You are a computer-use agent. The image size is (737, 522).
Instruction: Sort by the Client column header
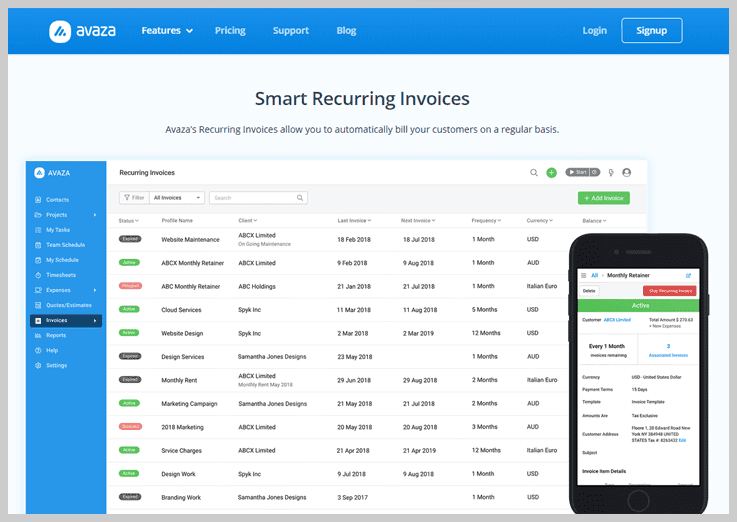pyautogui.click(x=248, y=220)
